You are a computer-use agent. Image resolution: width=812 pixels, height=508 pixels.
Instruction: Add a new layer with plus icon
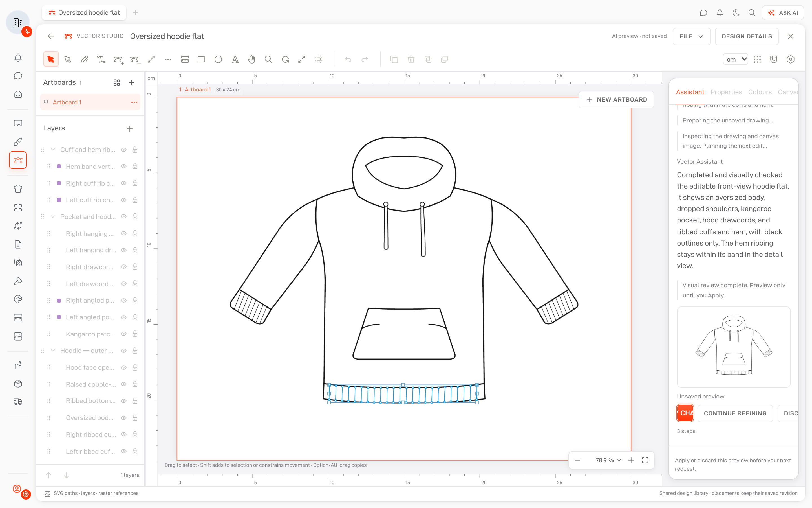(130, 129)
